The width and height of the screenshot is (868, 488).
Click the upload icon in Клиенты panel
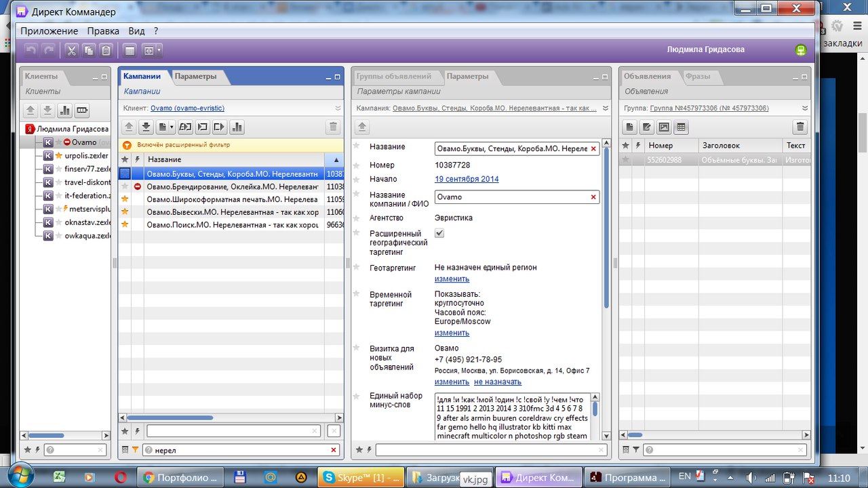[31, 110]
